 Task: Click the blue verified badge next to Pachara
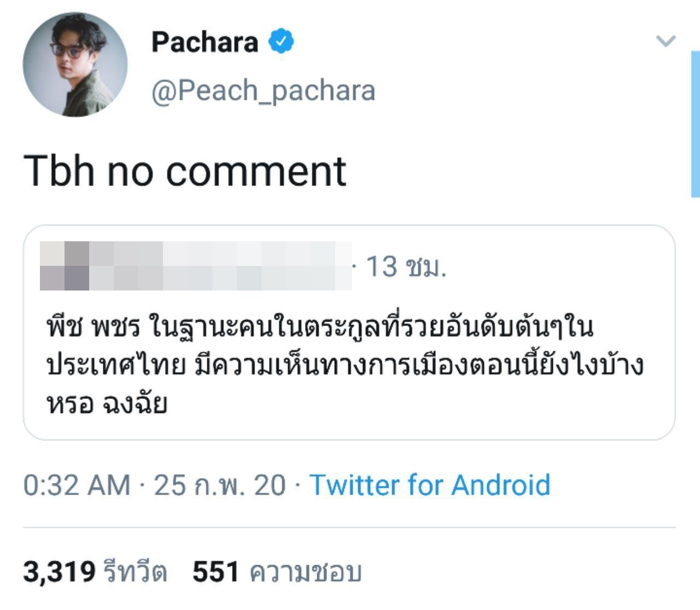click(x=280, y=41)
